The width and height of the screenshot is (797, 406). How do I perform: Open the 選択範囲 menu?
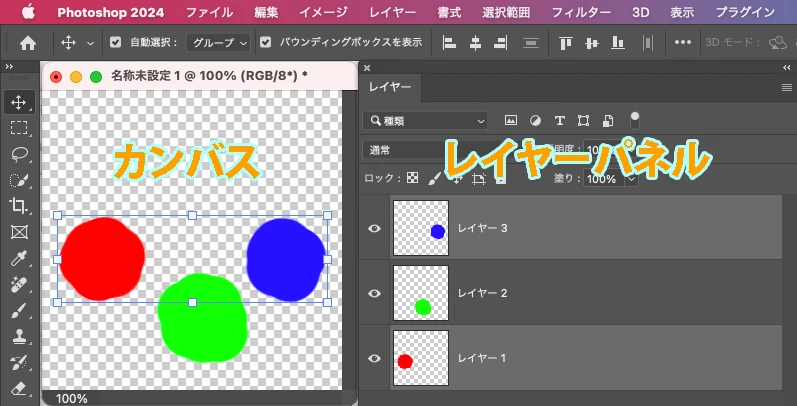point(506,12)
